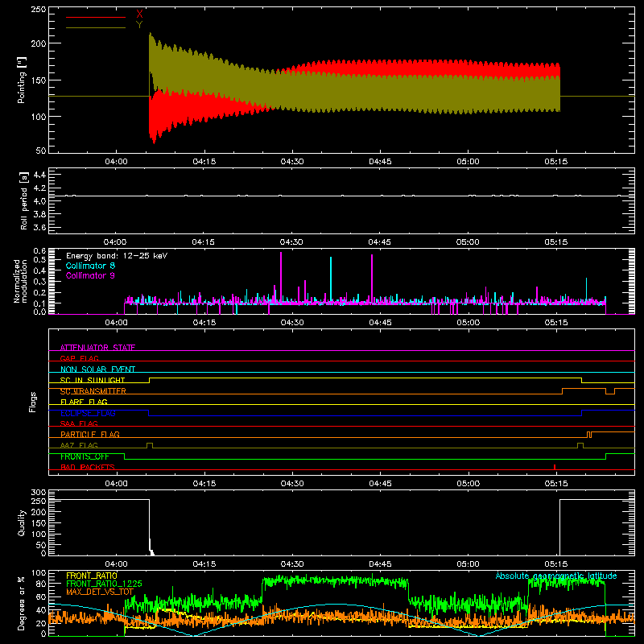
Task: Click the 04:45 time label under Roll period plot
Action: point(380,242)
